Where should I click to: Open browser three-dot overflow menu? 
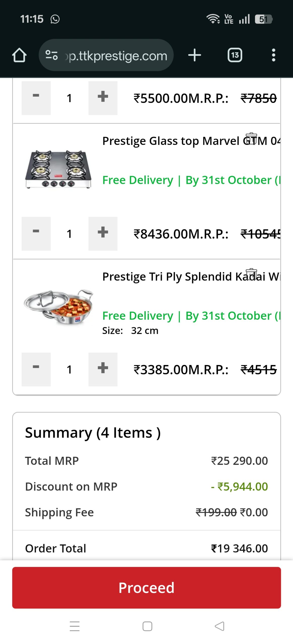[273, 55]
